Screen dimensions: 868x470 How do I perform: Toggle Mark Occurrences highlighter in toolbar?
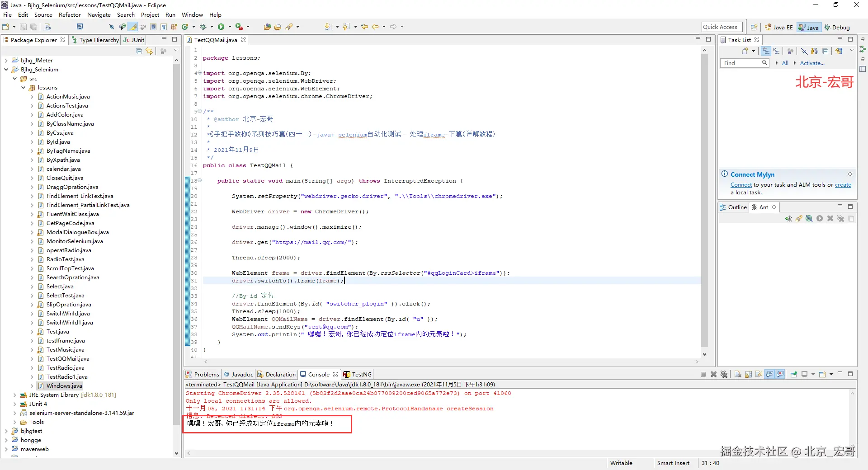pyautogui.click(x=133, y=27)
